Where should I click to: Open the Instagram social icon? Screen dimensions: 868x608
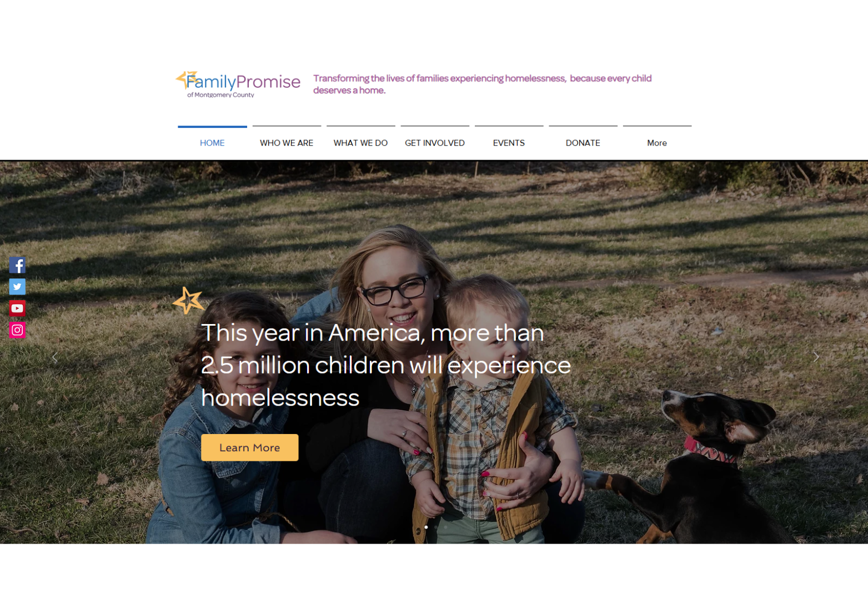click(x=17, y=330)
